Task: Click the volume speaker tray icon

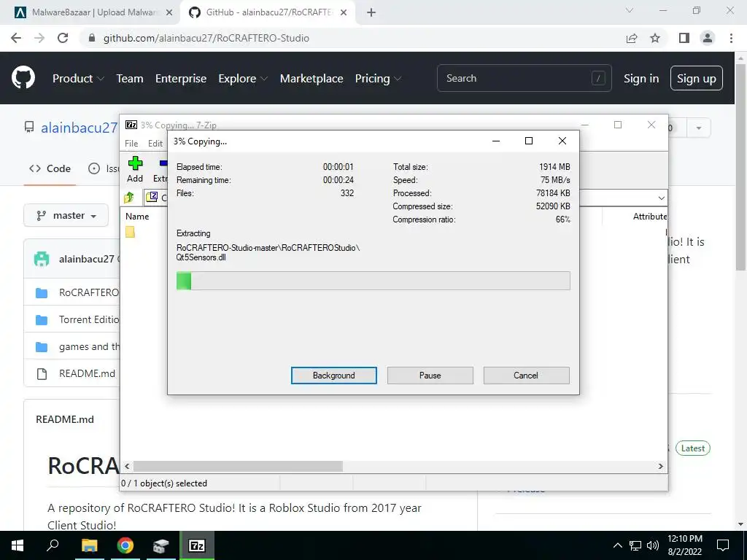Action: click(x=653, y=545)
